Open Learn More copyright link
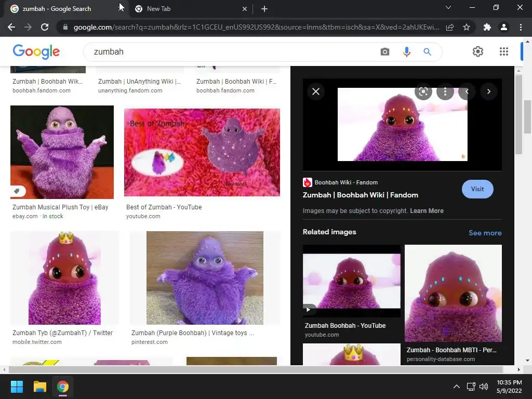 click(427, 211)
